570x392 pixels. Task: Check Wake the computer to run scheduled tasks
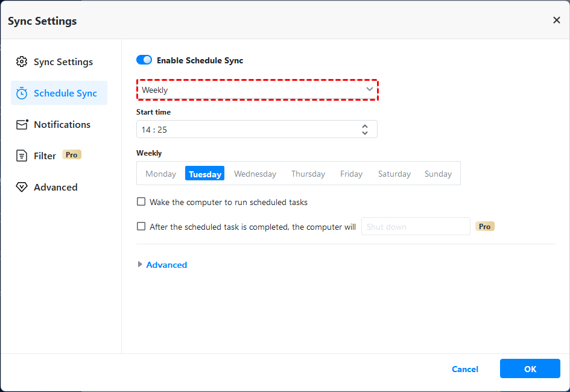[141, 202]
